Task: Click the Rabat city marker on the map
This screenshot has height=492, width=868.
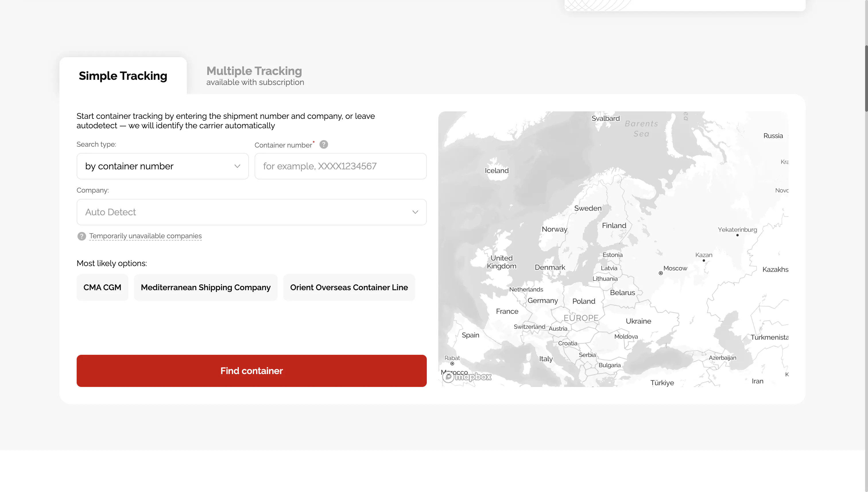Action: (x=452, y=364)
